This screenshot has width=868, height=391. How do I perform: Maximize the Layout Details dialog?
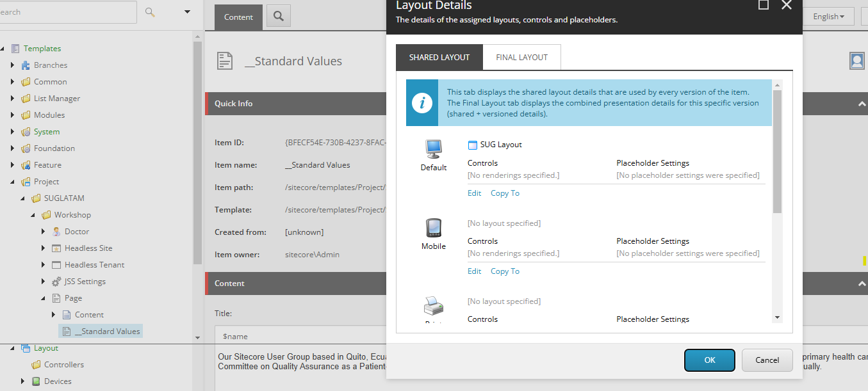point(764,4)
